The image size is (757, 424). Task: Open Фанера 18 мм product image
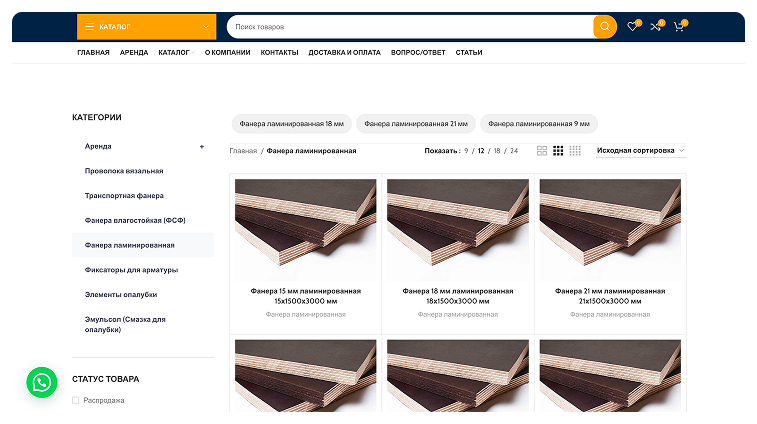point(458,229)
